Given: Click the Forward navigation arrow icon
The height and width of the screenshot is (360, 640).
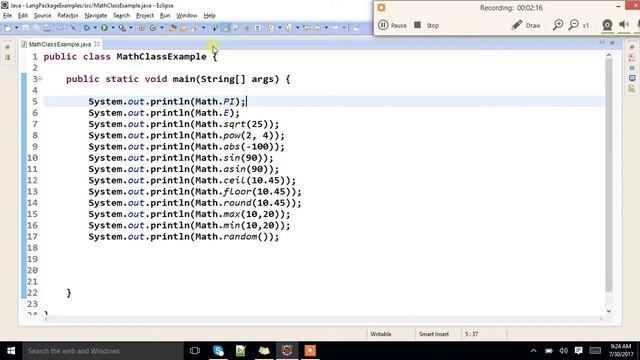Looking at the screenshot, I should [x=336, y=28].
